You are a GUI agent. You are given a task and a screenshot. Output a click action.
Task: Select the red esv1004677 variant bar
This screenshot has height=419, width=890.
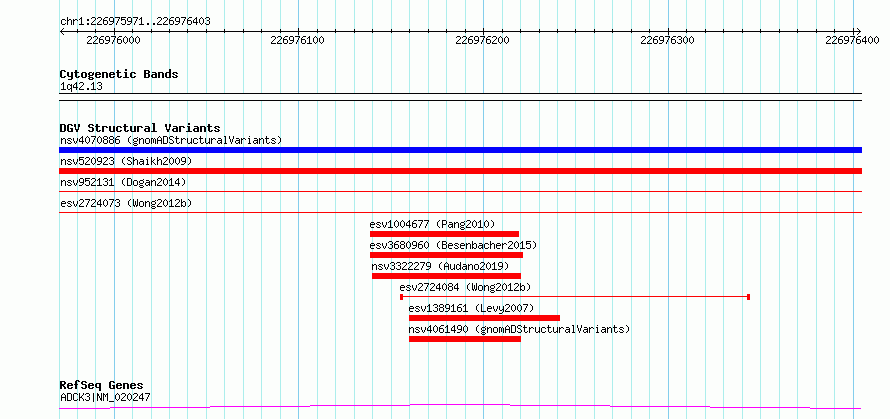(x=444, y=234)
